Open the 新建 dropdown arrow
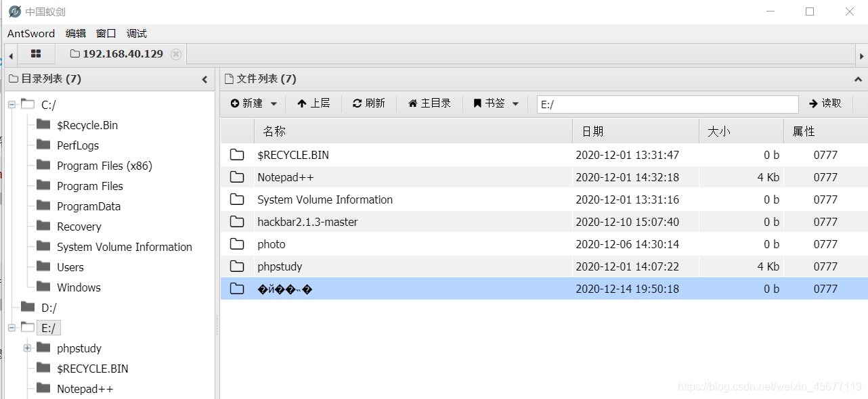The height and width of the screenshot is (399, 868). coord(274,103)
